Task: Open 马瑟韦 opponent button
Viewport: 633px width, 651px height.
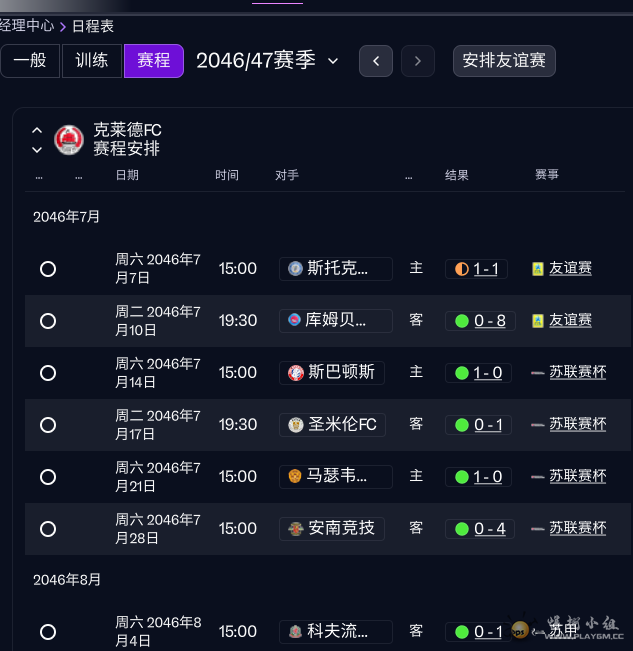Action: [336, 477]
